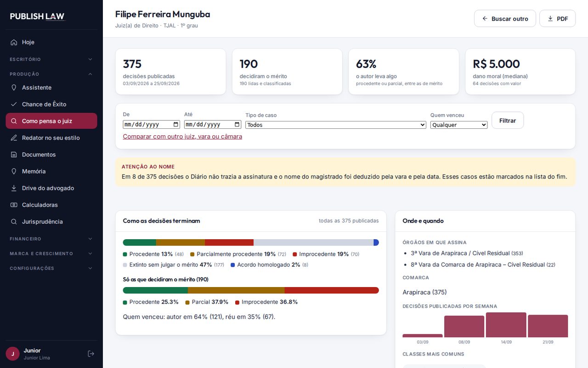Open Comparar com outro juiz, vara ou câmara
Screen dimensions: 588x368
tap(182, 137)
